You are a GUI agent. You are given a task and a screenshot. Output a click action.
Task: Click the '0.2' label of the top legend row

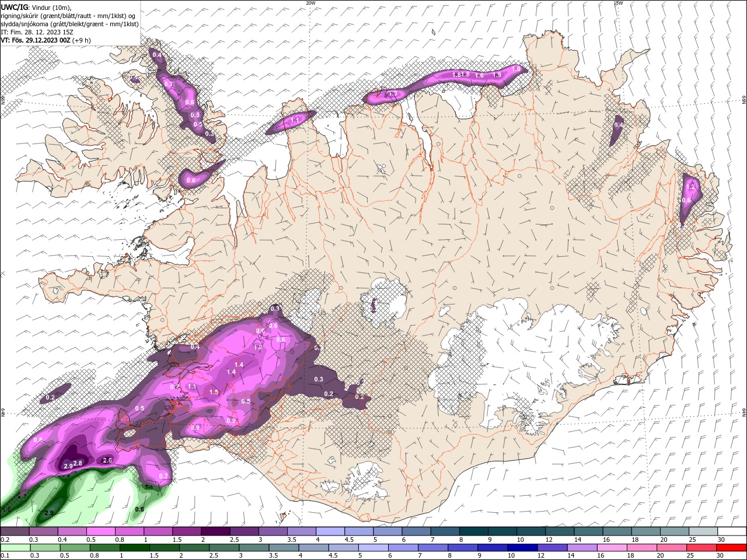click(5, 540)
